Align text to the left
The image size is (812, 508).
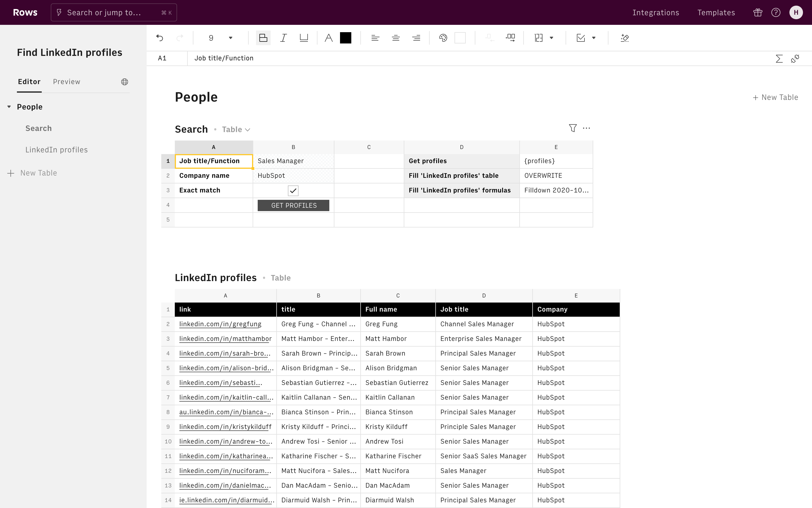coord(375,38)
